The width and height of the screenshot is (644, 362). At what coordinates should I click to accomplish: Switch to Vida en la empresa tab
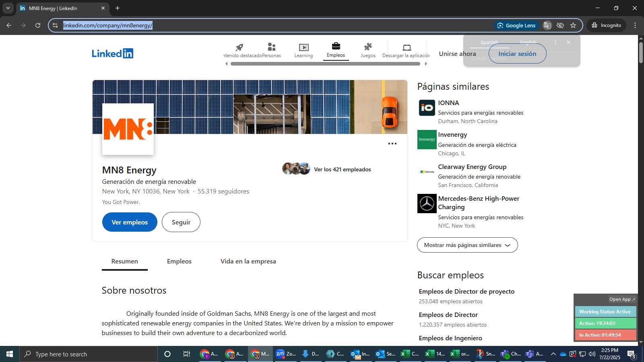(248, 261)
